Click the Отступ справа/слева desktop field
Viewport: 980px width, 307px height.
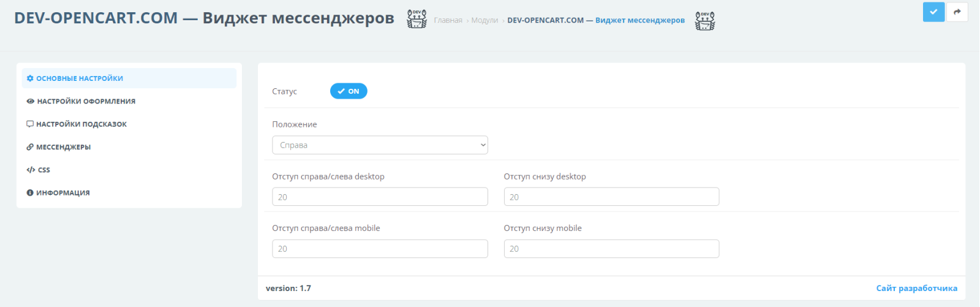(x=380, y=197)
